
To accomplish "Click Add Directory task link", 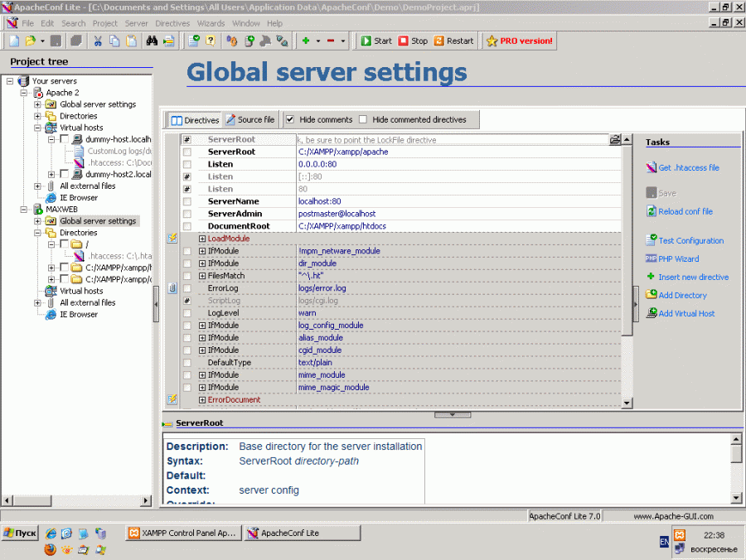I will [682, 295].
